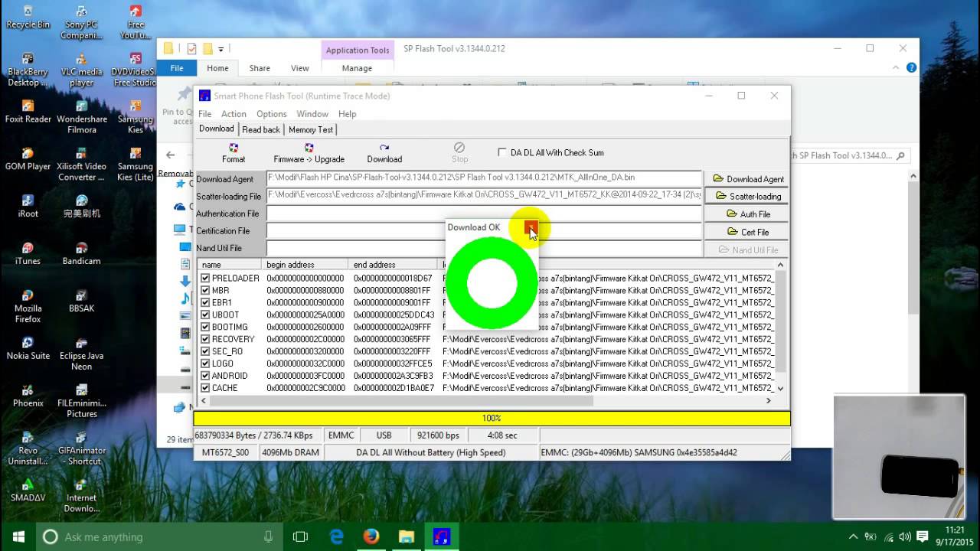Click the Download arrow toolbar icon
Image resolution: width=980 pixels, height=551 pixels.
point(384,152)
